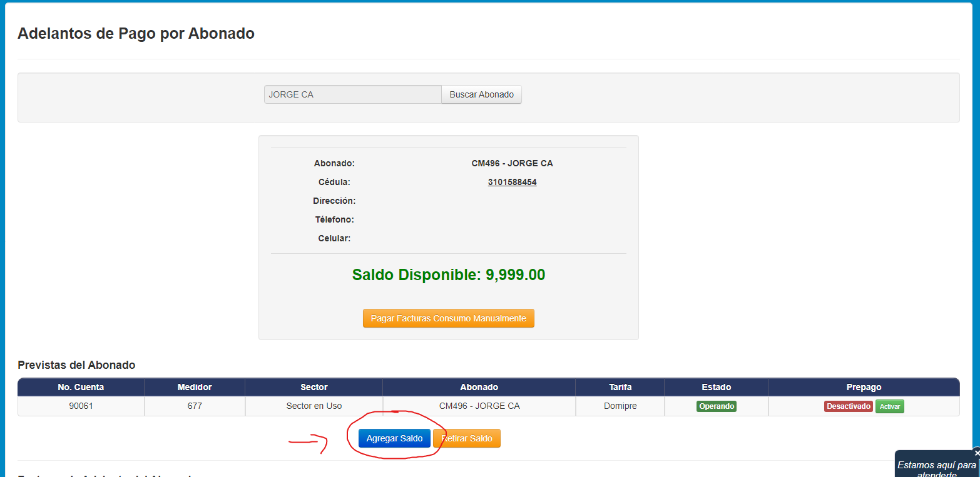The width and height of the screenshot is (980, 477).
Task: Activate prepago with the Activar button
Action: 890,406
